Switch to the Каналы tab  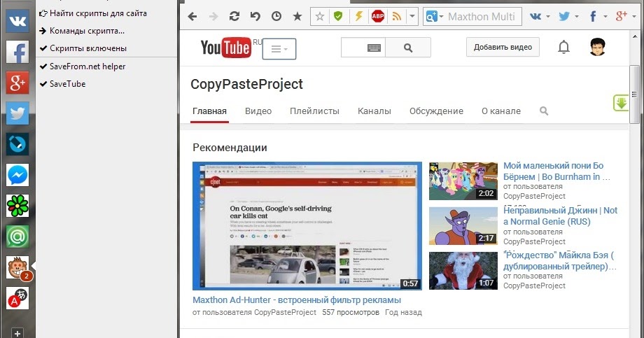tap(374, 111)
